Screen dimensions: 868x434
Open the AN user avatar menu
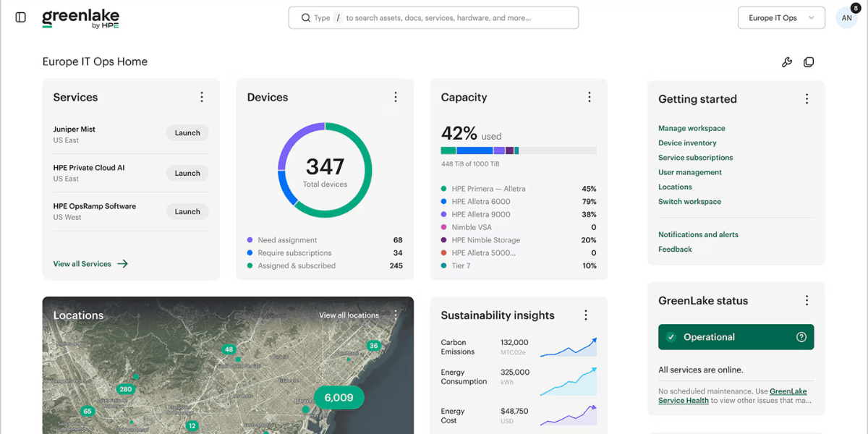[846, 18]
